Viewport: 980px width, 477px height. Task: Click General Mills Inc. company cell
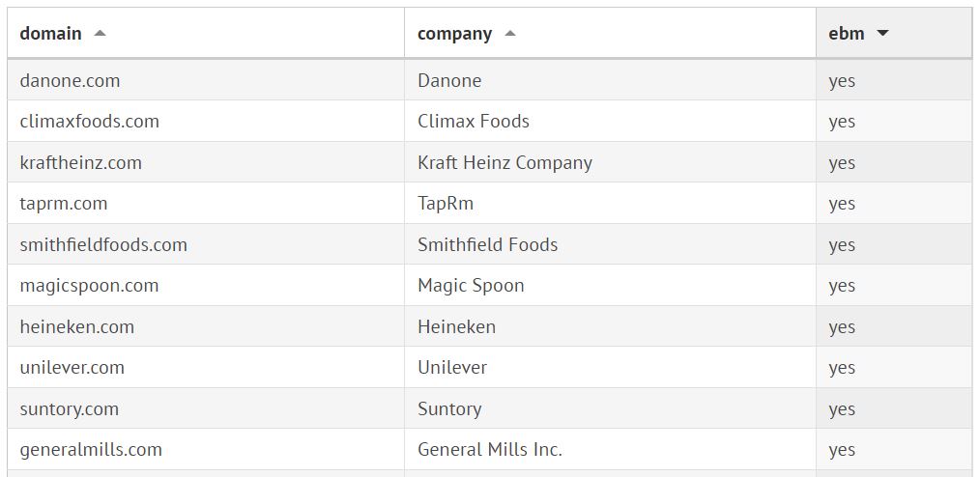pyautogui.click(x=489, y=449)
